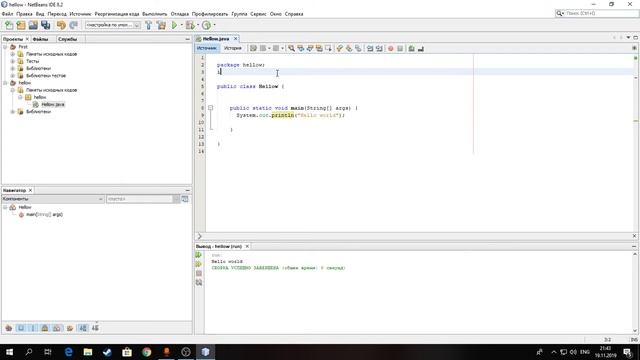Click the red Start Macro Recording icon
The height and width of the screenshot is (360, 640).
coord(391,49)
